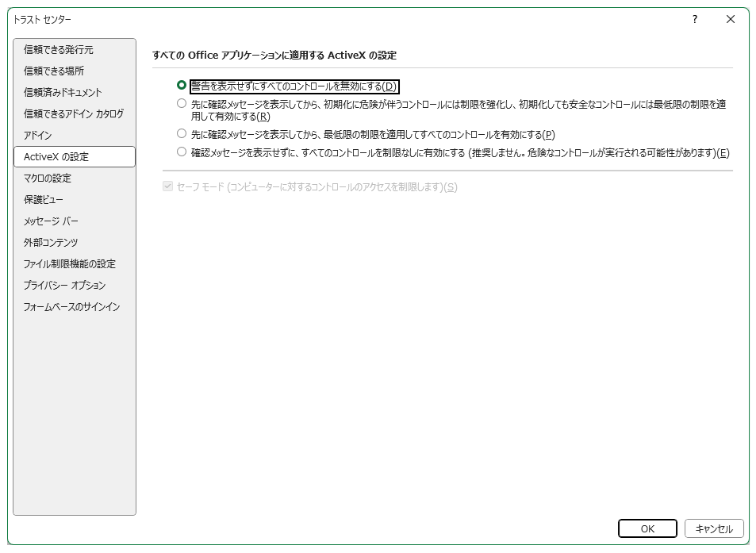Click the help question mark icon

(x=694, y=19)
